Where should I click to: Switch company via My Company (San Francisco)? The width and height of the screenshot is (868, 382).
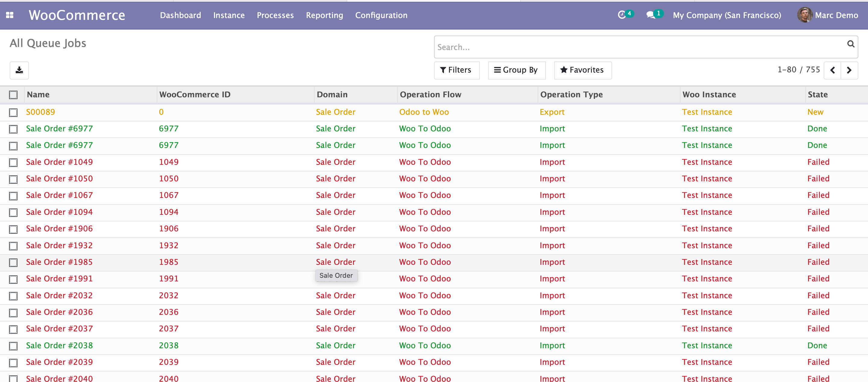tap(727, 15)
